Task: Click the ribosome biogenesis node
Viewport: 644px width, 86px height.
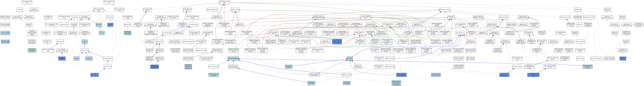Action: pos(233,58)
